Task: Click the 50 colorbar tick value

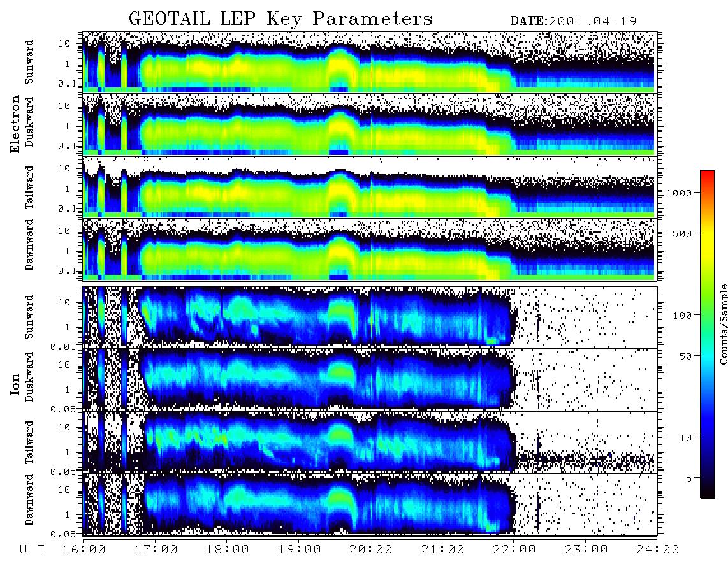Action: tap(685, 356)
